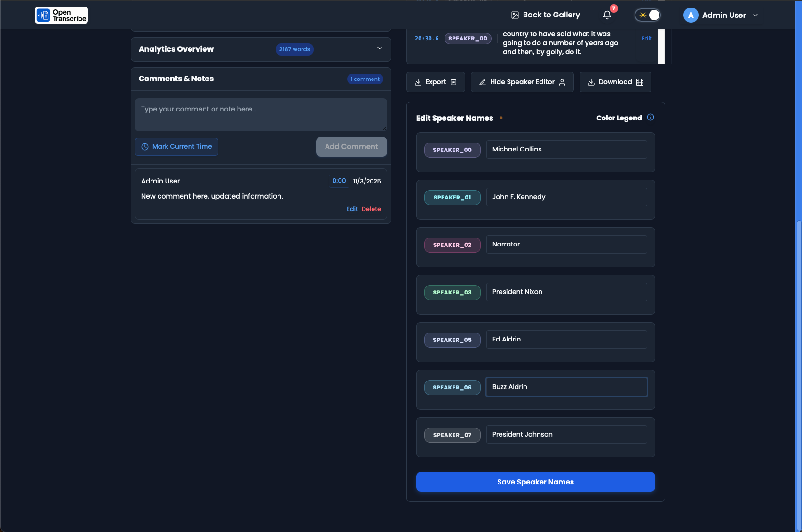Click the Export button
This screenshot has height=532, width=802.
point(436,82)
